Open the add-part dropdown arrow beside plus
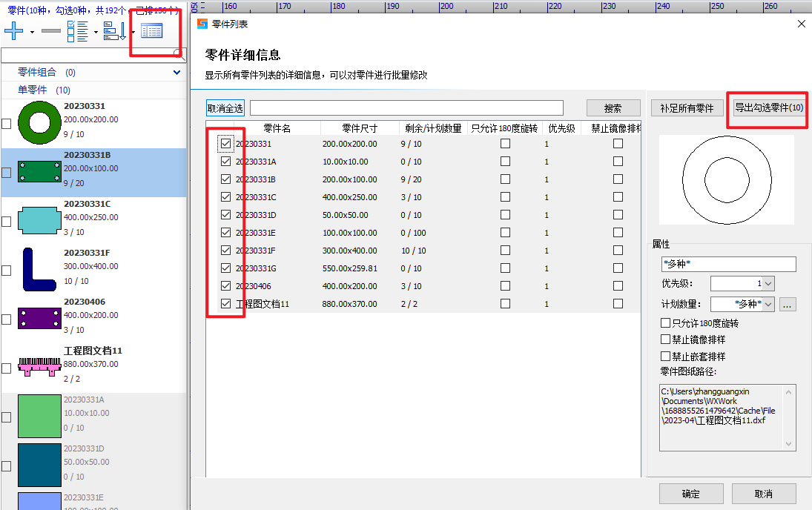 (32, 33)
